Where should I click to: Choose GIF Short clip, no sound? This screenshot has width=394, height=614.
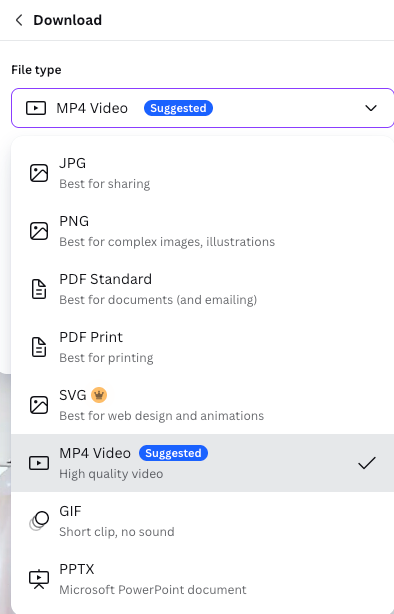[x=202, y=521]
